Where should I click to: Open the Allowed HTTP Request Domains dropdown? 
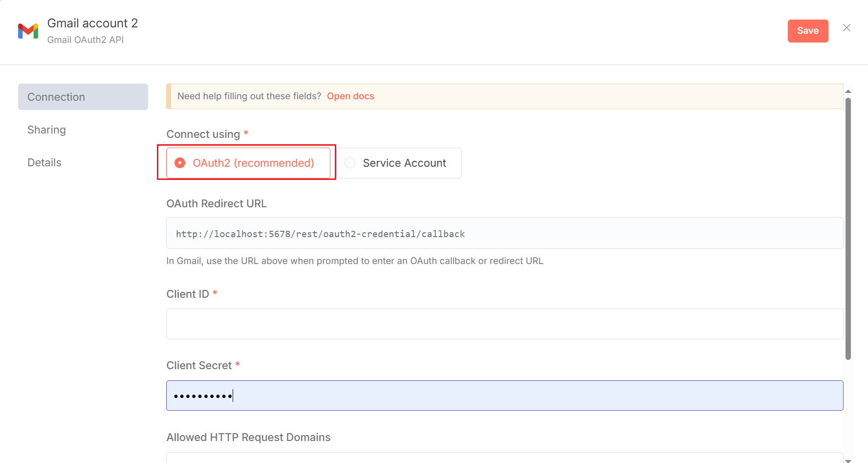coord(504,457)
